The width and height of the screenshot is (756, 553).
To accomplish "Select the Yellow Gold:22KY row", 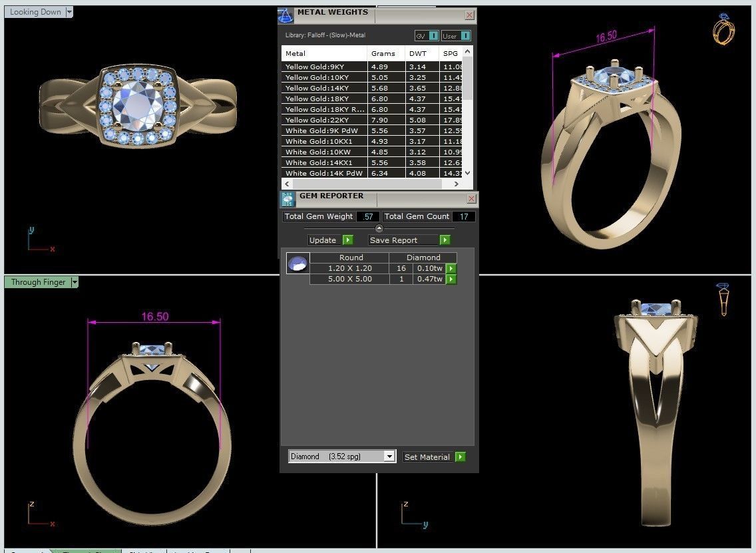I will coord(372,120).
